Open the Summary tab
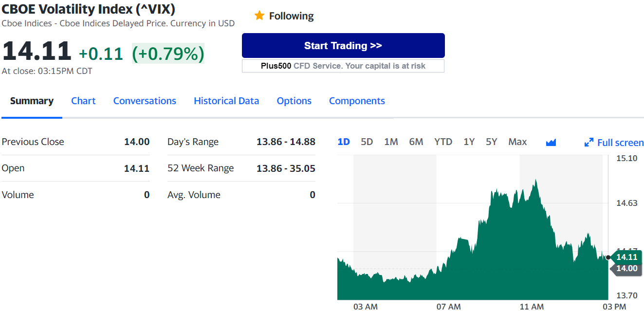644x311 pixels. tap(32, 101)
